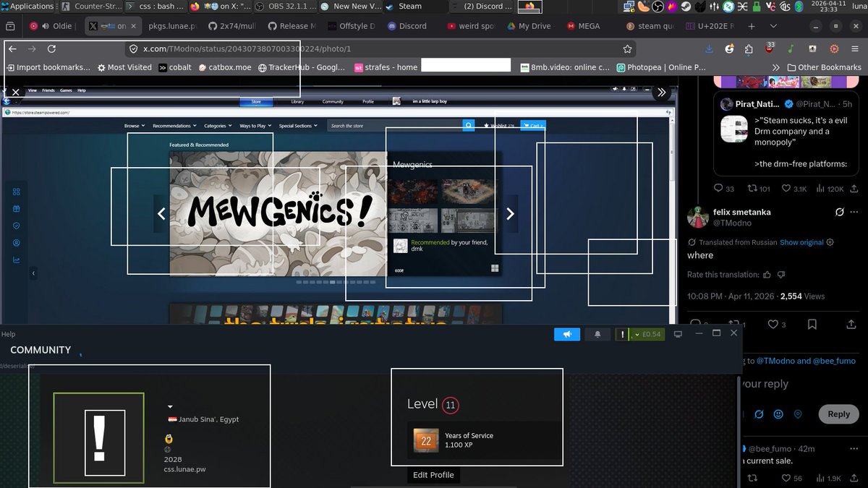Reload the page in the browser toolbar
The height and width of the screenshot is (488, 868).
(x=51, y=49)
